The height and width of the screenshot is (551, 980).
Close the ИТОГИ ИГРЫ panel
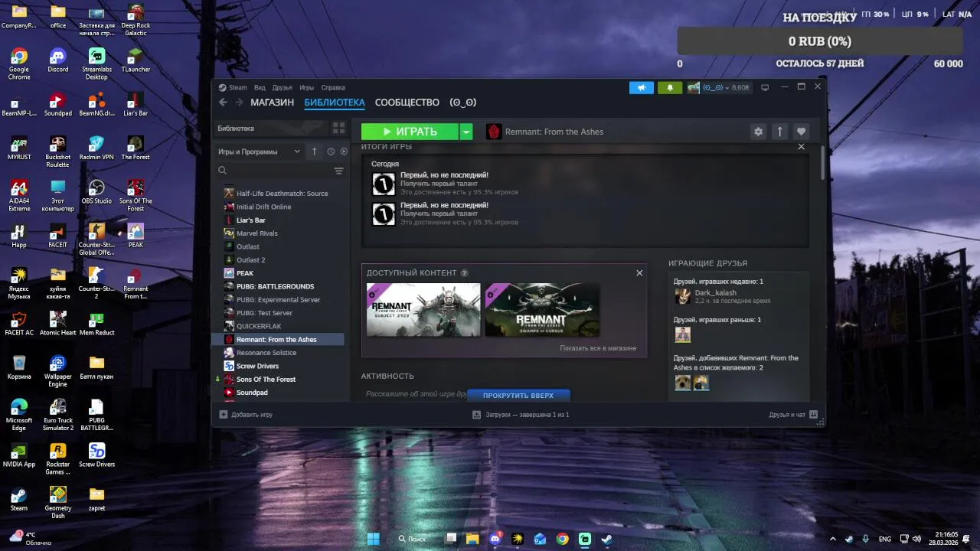click(802, 146)
